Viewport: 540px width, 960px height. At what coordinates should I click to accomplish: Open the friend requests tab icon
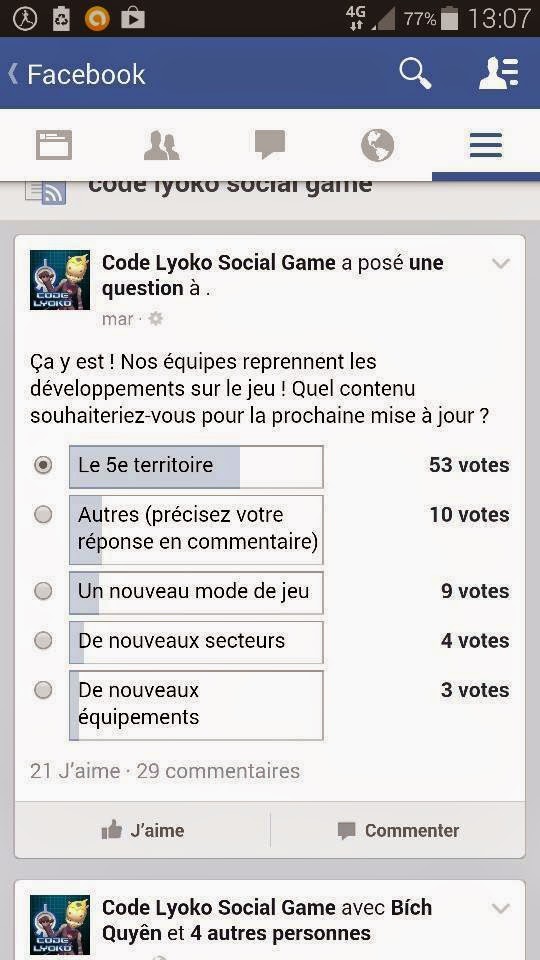click(162, 146)
